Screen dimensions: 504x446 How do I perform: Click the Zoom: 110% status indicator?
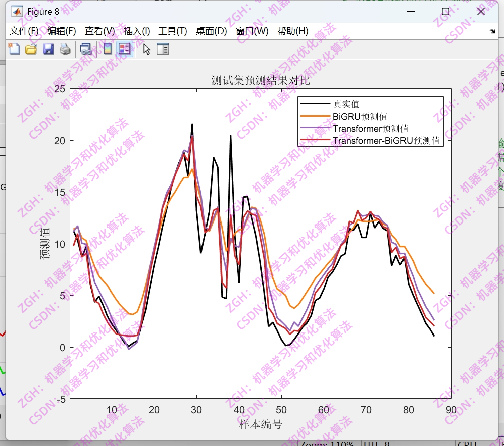(327, 442)
